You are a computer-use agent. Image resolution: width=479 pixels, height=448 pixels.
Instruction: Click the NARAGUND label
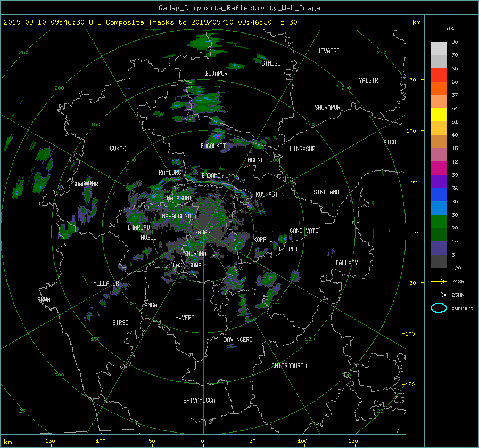pos(180,198)
